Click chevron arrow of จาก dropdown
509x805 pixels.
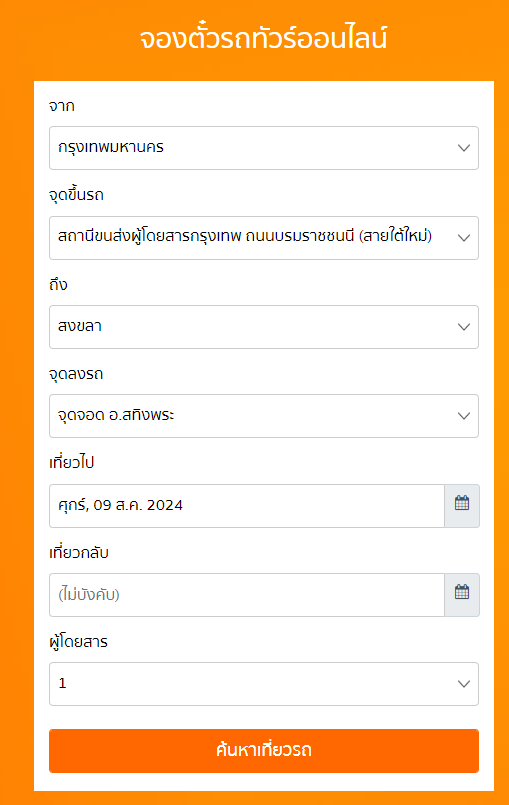[x=464, y=148]
